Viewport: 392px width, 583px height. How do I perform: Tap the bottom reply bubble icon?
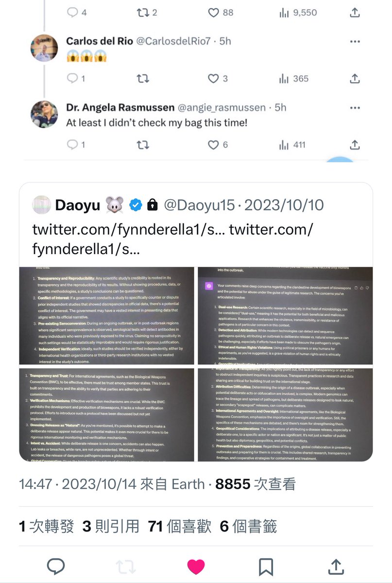click(x=56, y=566)
